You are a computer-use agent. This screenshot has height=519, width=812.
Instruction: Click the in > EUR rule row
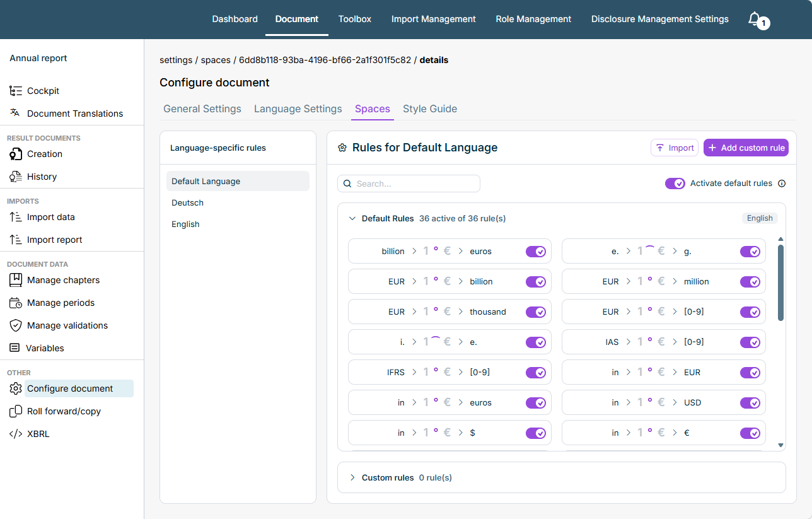[x=663, y=372]
